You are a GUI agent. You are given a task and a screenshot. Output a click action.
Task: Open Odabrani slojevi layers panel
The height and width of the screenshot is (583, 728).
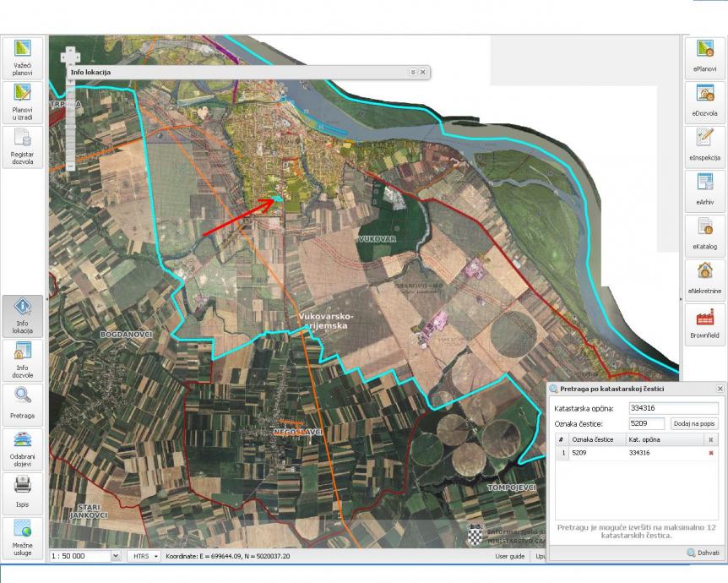pyautogui.click(x=22, y=450)
